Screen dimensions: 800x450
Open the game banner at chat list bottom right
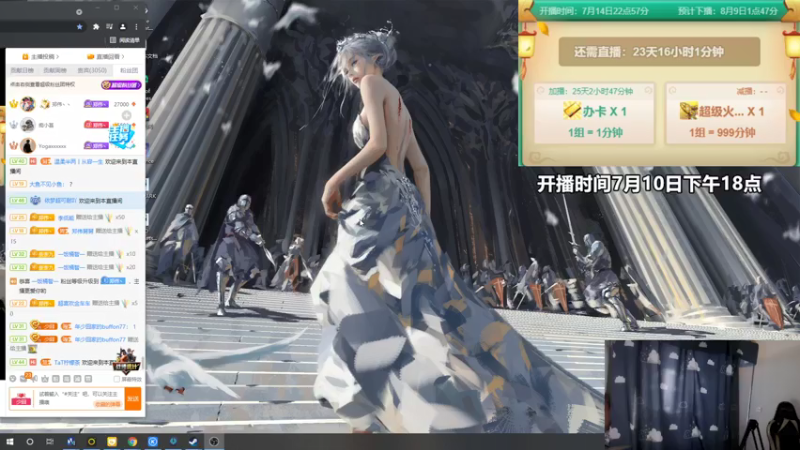[x=127, y=361]
